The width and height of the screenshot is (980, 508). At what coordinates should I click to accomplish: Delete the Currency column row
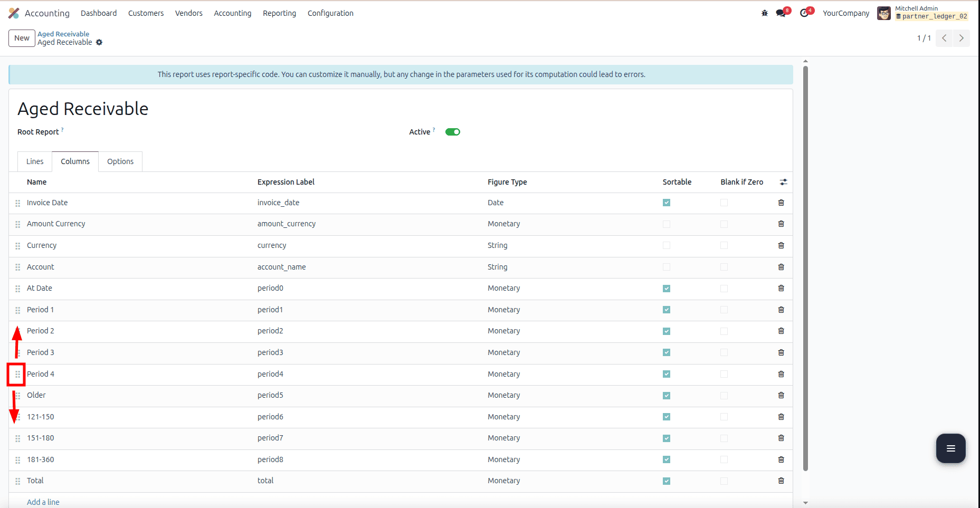point(781,245)
